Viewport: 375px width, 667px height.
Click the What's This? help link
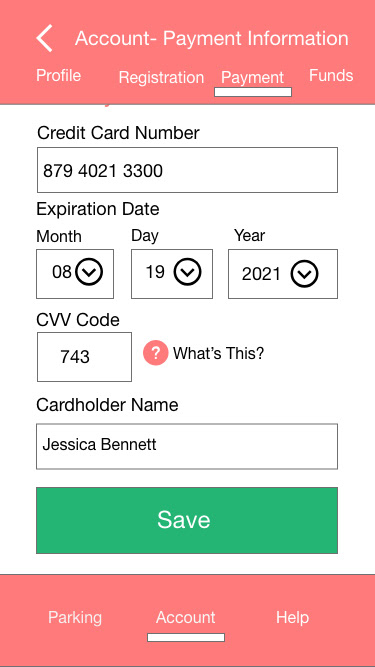(x=219, y=353)
